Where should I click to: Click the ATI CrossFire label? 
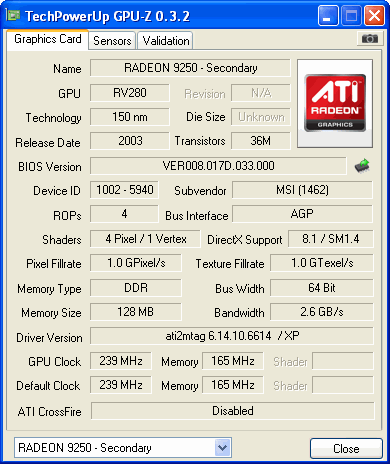[x=50, y=412]
